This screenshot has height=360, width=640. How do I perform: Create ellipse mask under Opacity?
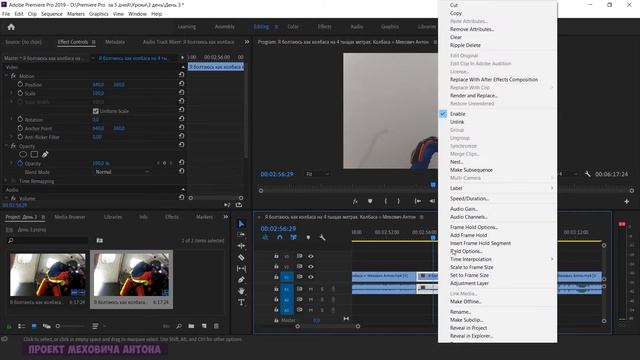click(23, 154)
